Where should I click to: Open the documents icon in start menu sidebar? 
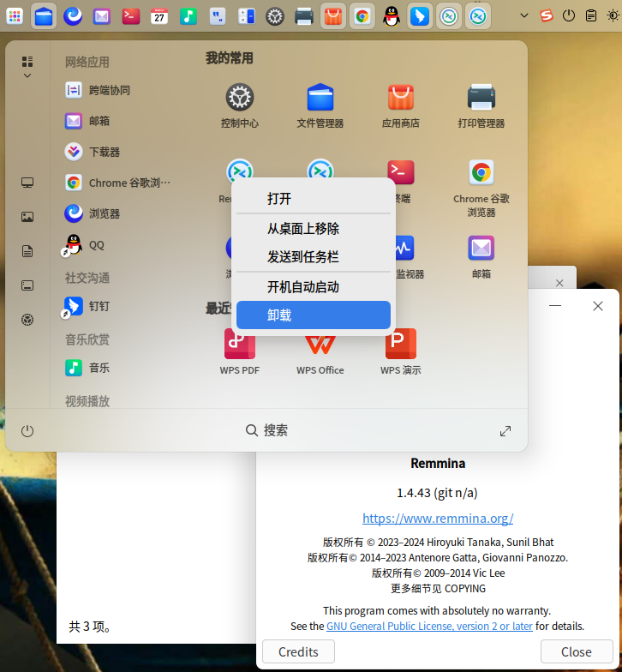[x=27, y=251]
